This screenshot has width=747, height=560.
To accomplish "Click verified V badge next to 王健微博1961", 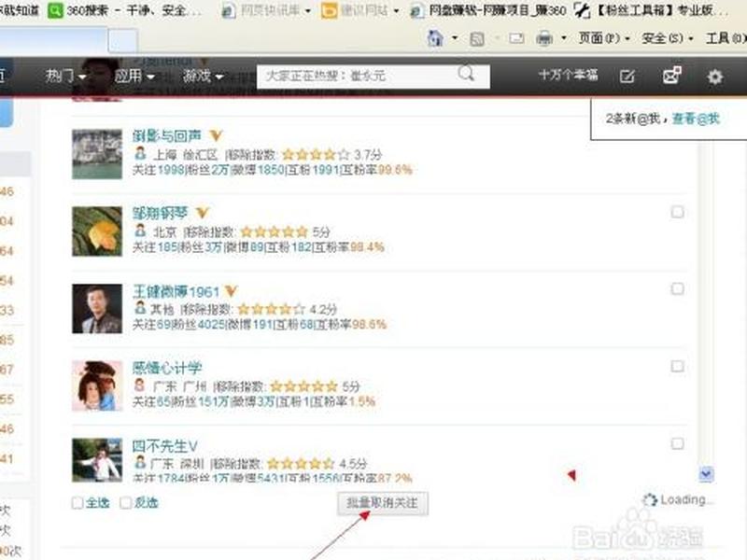I will (231, 290).
